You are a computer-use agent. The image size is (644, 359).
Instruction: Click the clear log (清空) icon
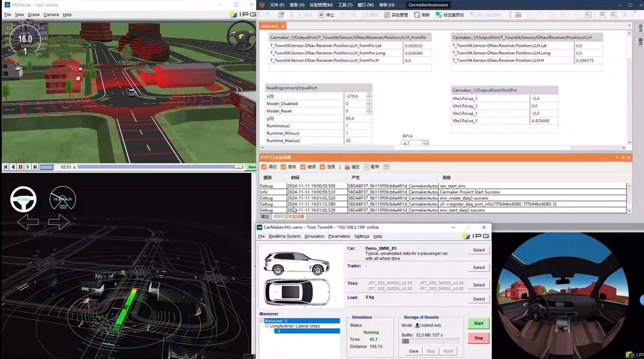(347, 167)
